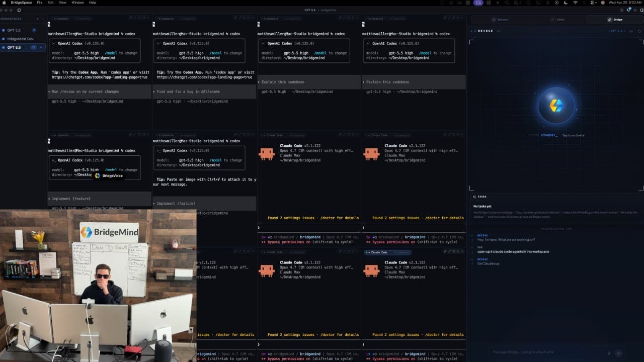The image size is (644, 362).
Task: Click the BridgeVoice overlay badge
Action: coord(108,175)
